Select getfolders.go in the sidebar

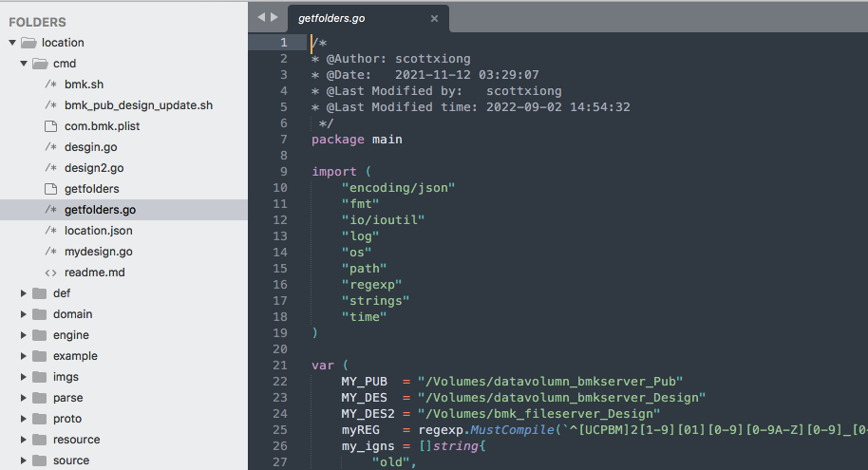click(x=101, y=210)
